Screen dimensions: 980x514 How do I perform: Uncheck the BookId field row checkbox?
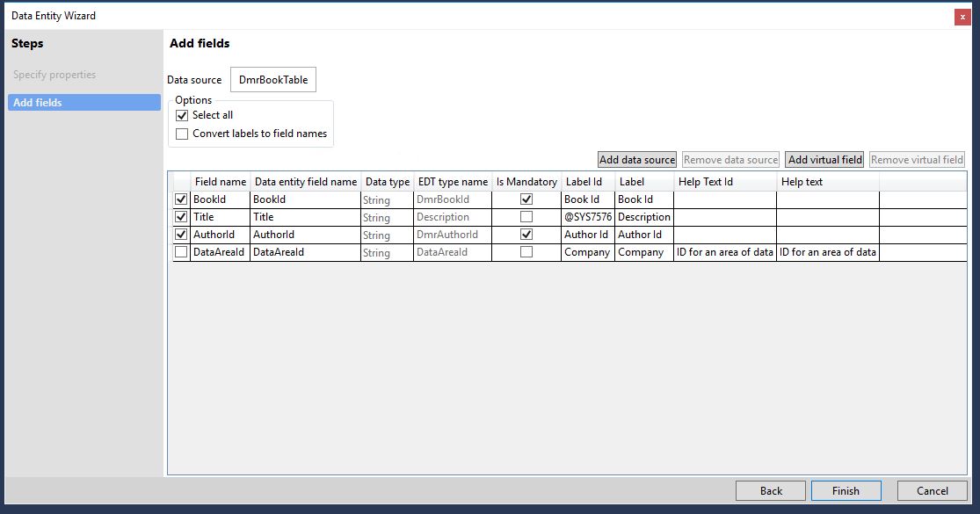tap(181, 199)
